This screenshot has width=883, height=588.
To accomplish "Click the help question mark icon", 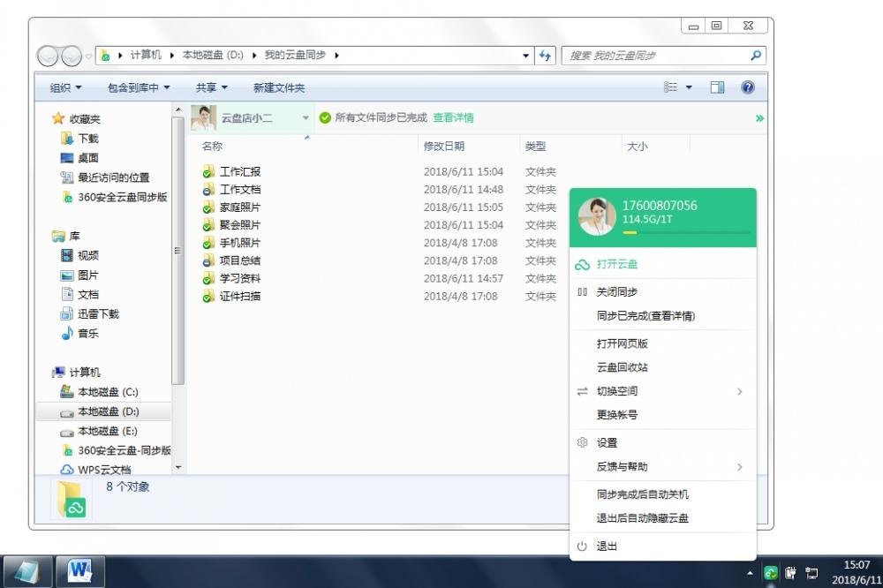I will point(748,87).
